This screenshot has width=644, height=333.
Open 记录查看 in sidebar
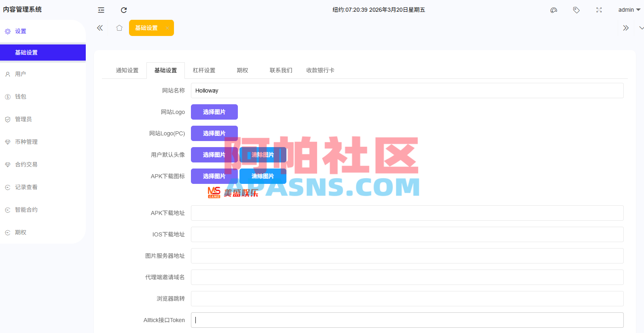[x=42, y=187]
